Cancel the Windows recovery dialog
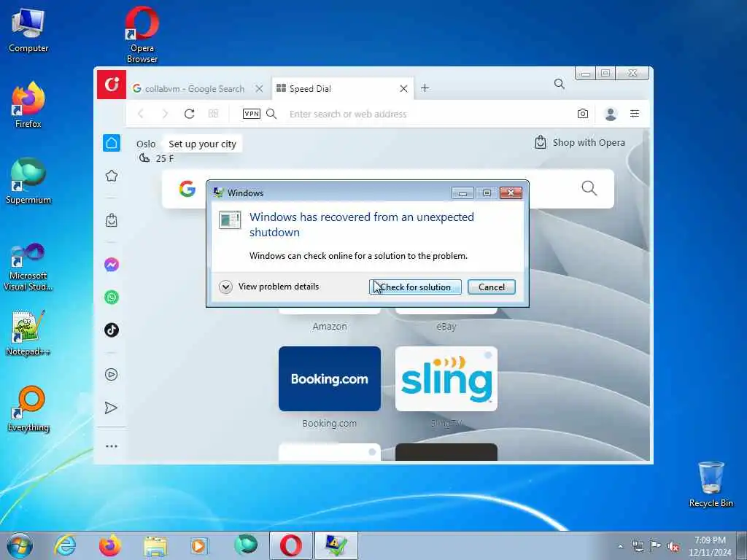This screenshot has height=560, width=747. pyautogui.click(x=491, y=287)
